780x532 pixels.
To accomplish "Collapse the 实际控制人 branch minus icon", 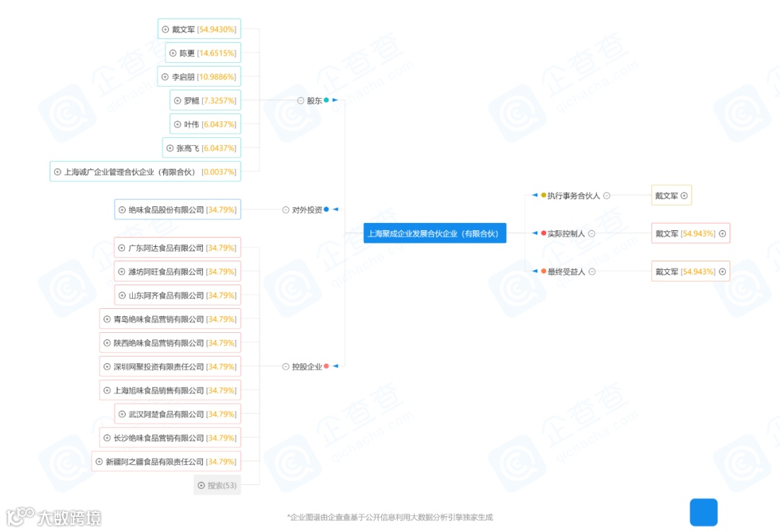I will [591, 234].
